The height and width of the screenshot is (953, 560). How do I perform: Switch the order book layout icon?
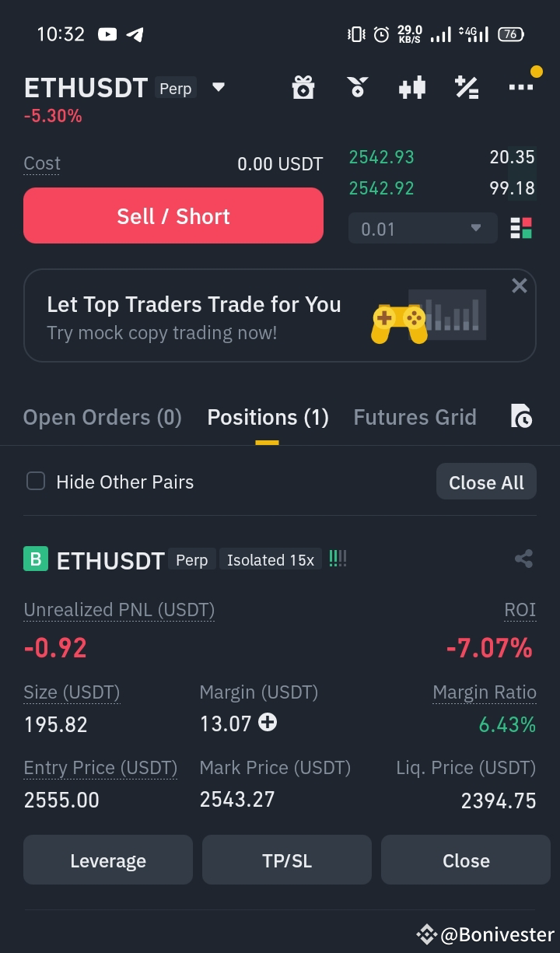521,229
